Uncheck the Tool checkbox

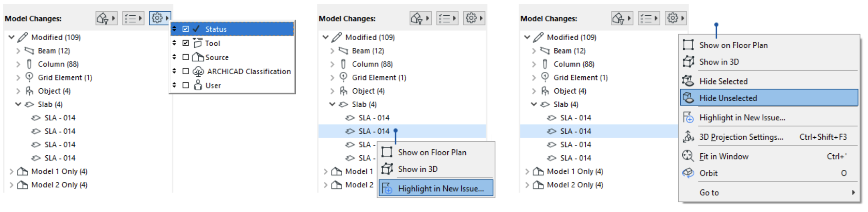(186, 43)
